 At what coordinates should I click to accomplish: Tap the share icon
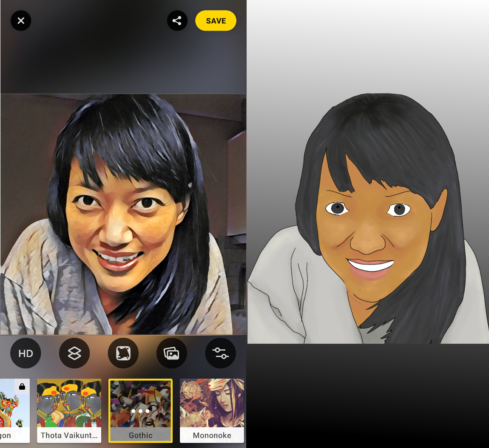pyautogui.click(x=177, y=20)
